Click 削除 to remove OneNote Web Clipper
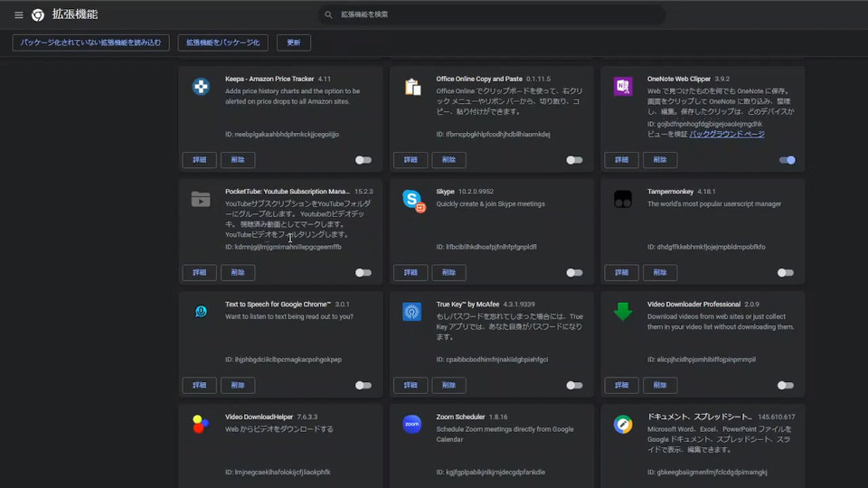Image resolution: width=868 pixels, height=488 pixels. (660, 160)
